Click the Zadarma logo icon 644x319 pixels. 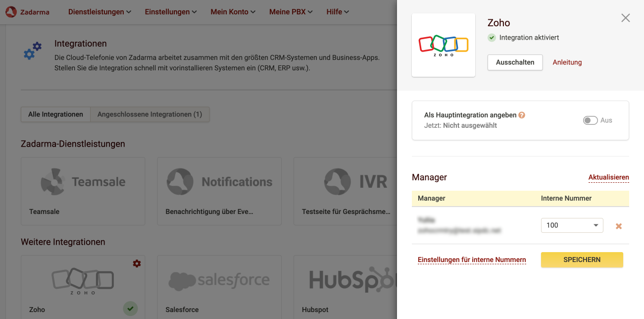(11, 12)
